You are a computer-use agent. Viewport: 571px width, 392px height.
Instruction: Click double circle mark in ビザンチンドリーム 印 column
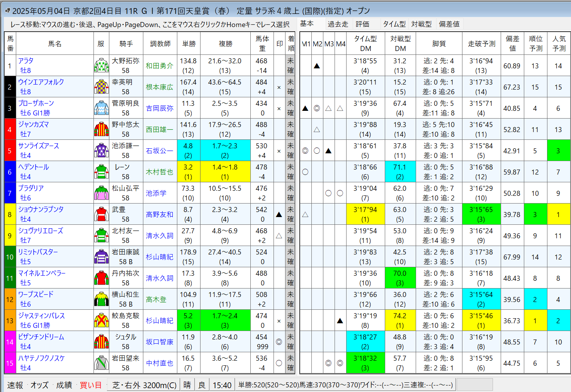pyautogui.click(x=279, y=342)
